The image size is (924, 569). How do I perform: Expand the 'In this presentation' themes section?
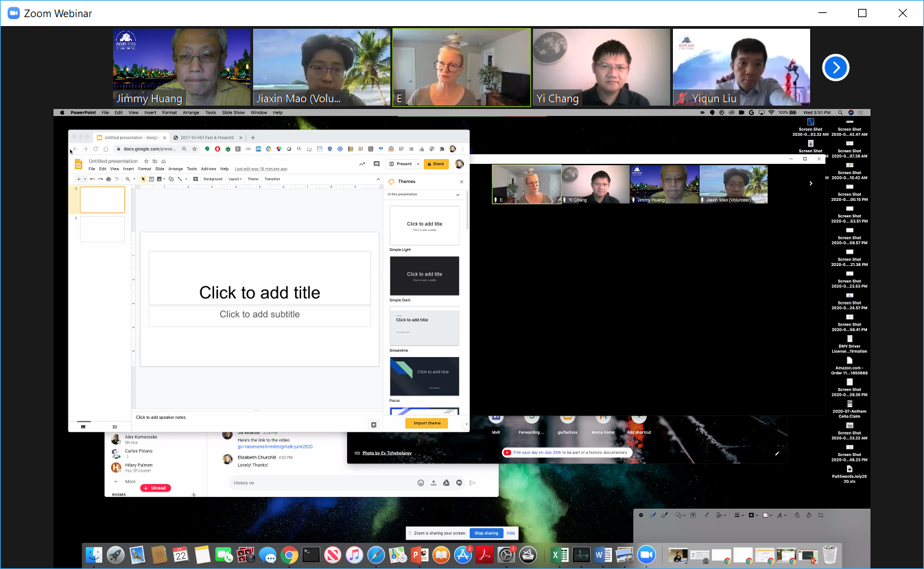[x=458, y=195]
